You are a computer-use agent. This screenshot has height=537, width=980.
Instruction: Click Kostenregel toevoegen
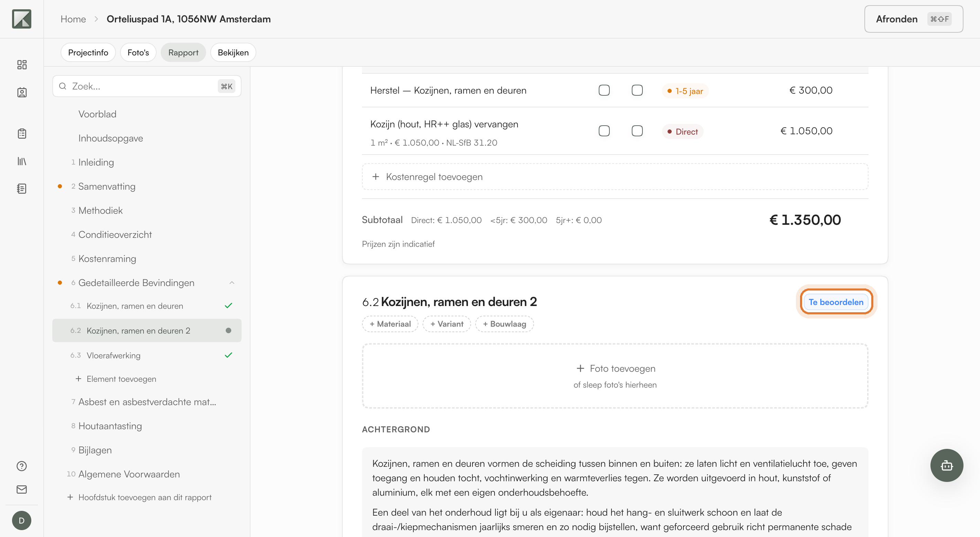[615, 177]
